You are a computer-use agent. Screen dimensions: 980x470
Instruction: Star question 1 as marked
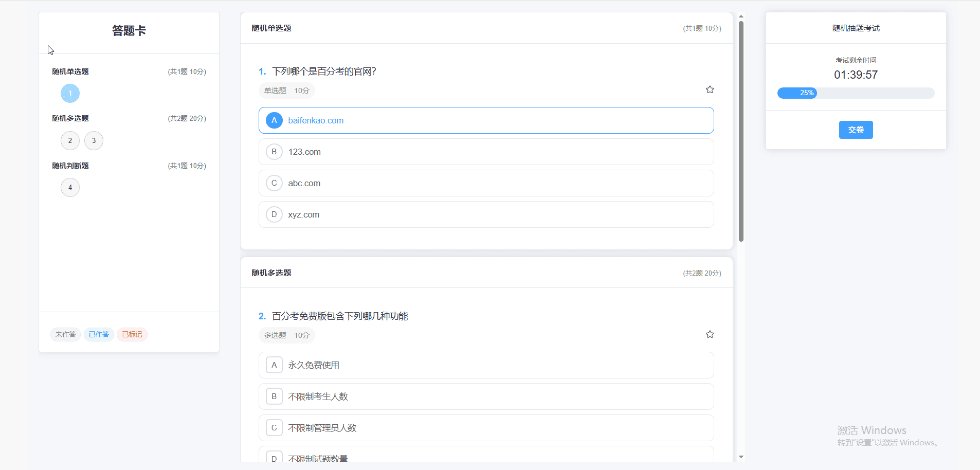710,89
